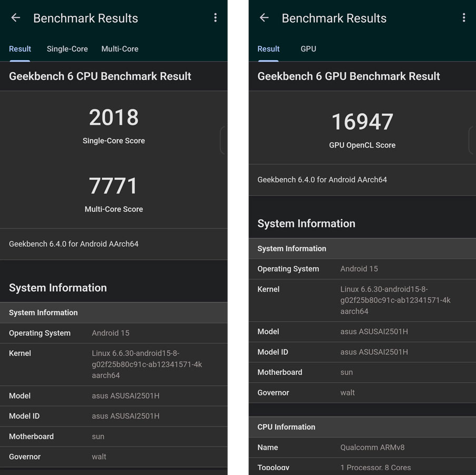
Task: Go back from the GPU Benchmark Results screen
Action: 264,18
